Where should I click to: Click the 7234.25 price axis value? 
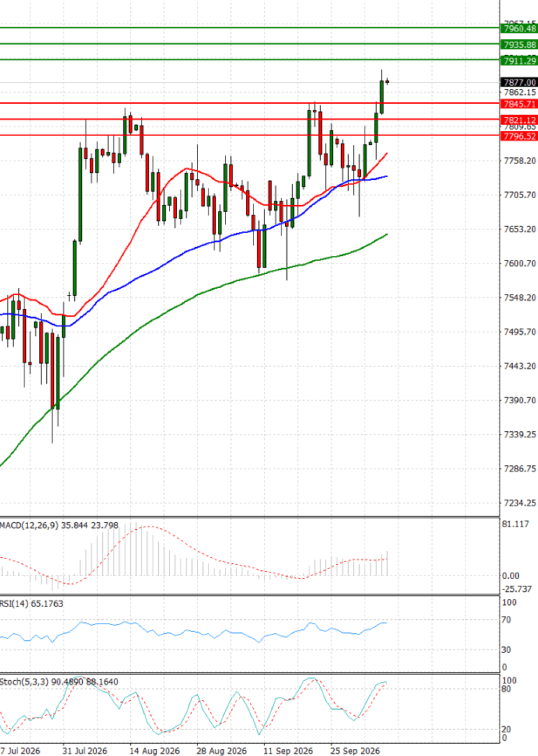click(520, 503)
